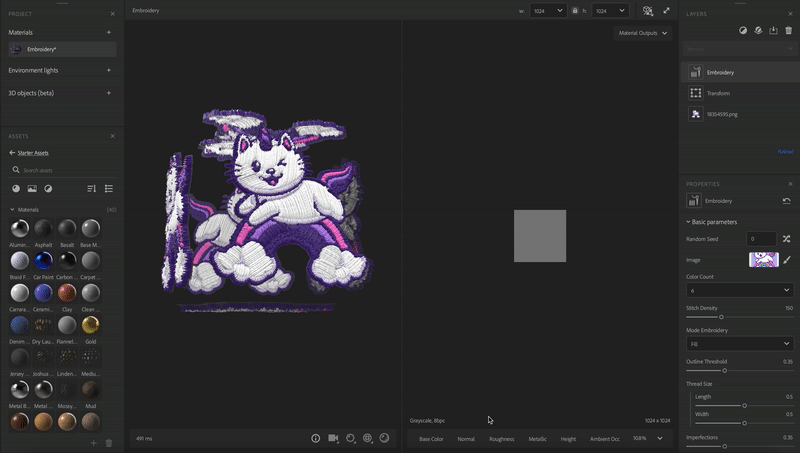Select the Transform layer
This screenshot has height=453, width=800.
(x=741, y=93)
